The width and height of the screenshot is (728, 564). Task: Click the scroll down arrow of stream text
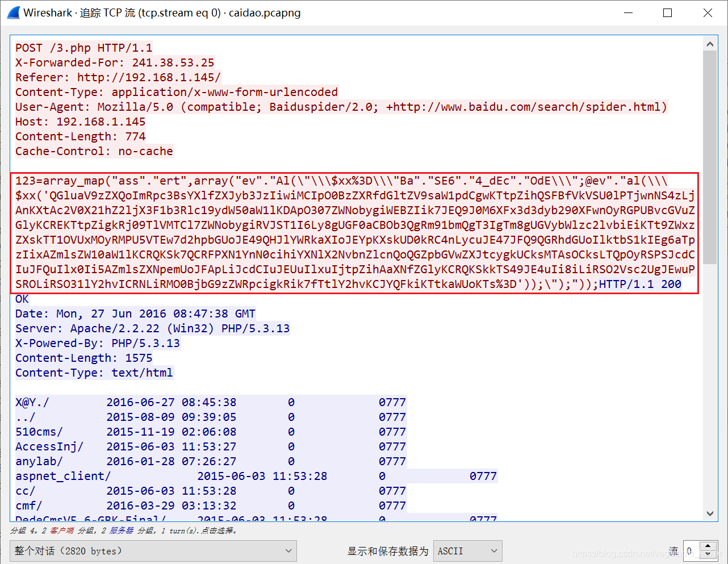click(x=710, y=513)
